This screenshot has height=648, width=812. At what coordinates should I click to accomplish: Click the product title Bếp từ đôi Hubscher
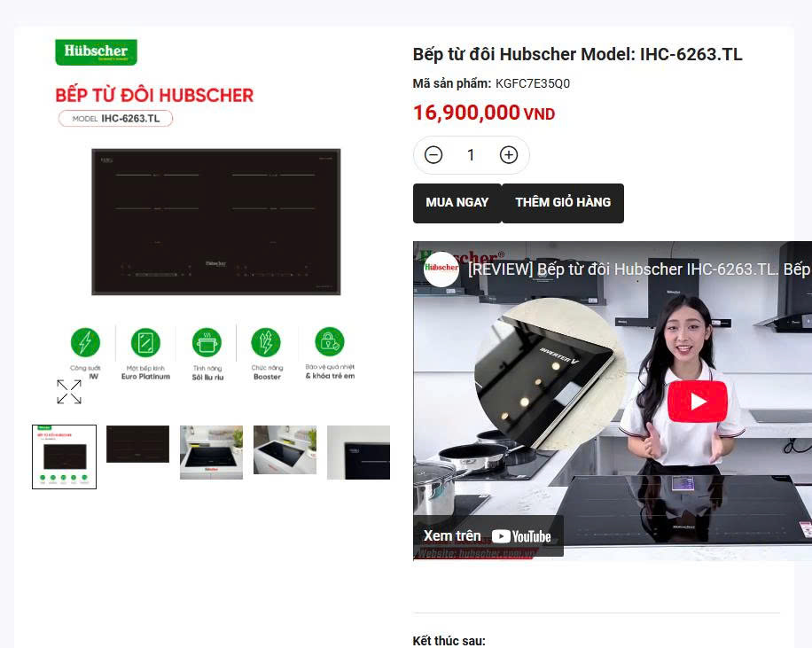(x=577, y=54)
